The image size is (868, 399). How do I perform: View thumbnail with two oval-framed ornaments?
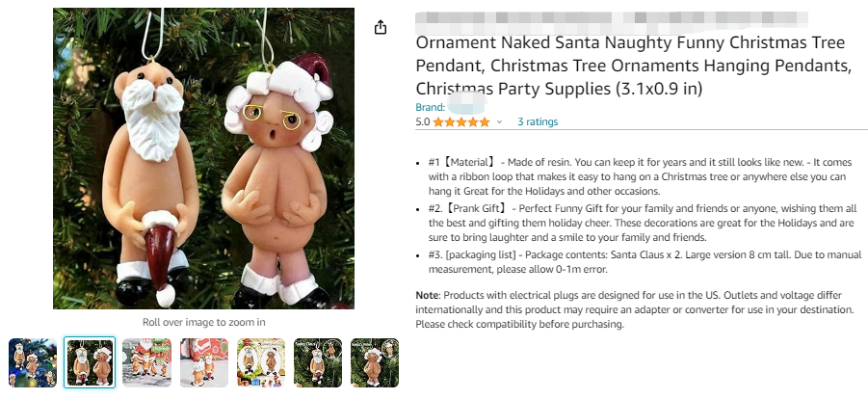click(260, 362)
